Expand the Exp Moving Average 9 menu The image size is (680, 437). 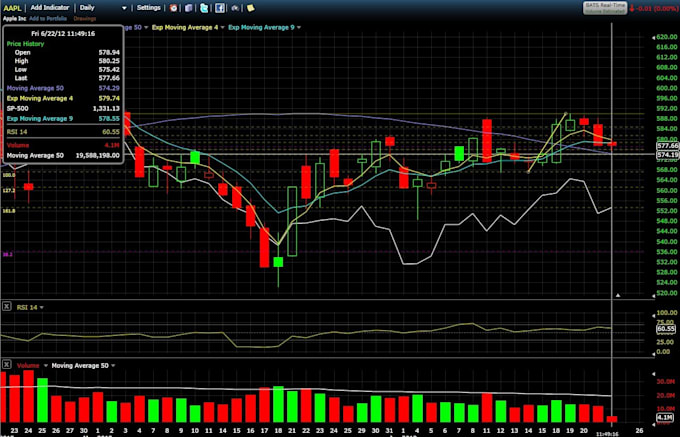(299, 27)
